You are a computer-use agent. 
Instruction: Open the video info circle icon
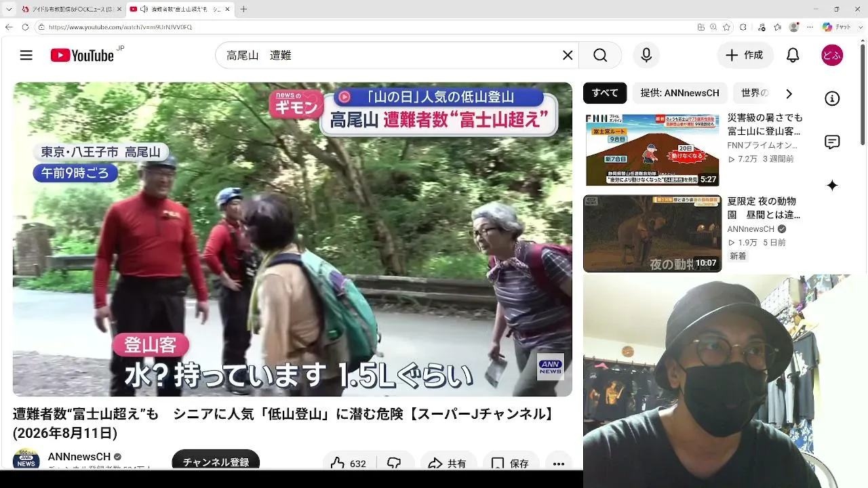pos(832,99)
